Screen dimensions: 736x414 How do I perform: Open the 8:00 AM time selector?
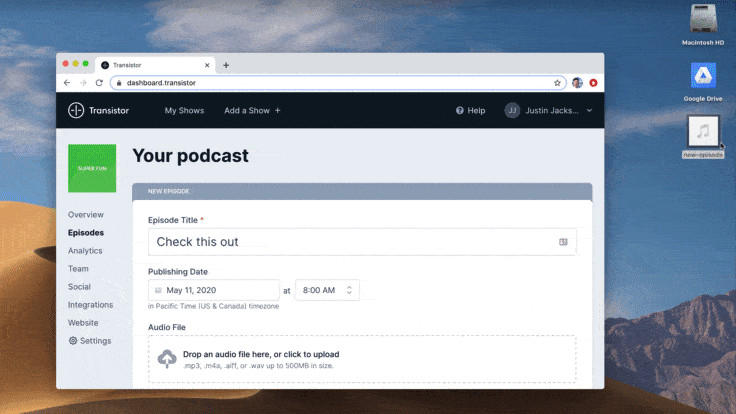tap(326, 290)
